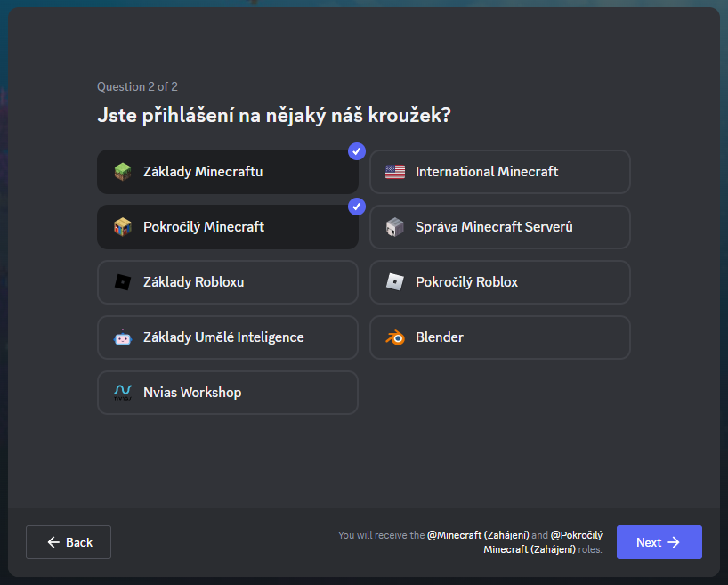Click the robot icon for Umělé Inteligence
728x585 pixels.
[x=123, y=337]
